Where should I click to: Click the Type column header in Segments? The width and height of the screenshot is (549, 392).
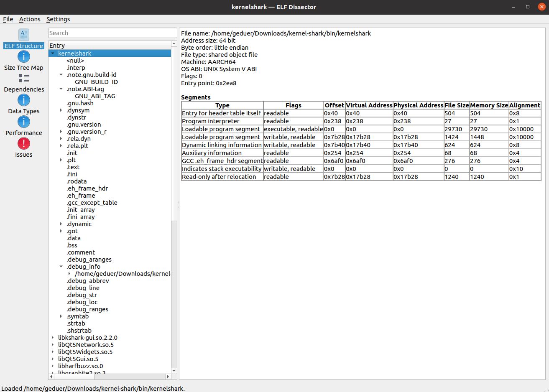[222, 105]
